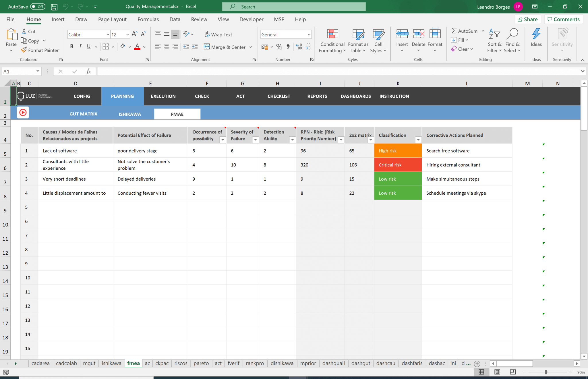Open the Severity of Failure filter dropdown
Screen dimensions: 588x379
coord(255,140)
